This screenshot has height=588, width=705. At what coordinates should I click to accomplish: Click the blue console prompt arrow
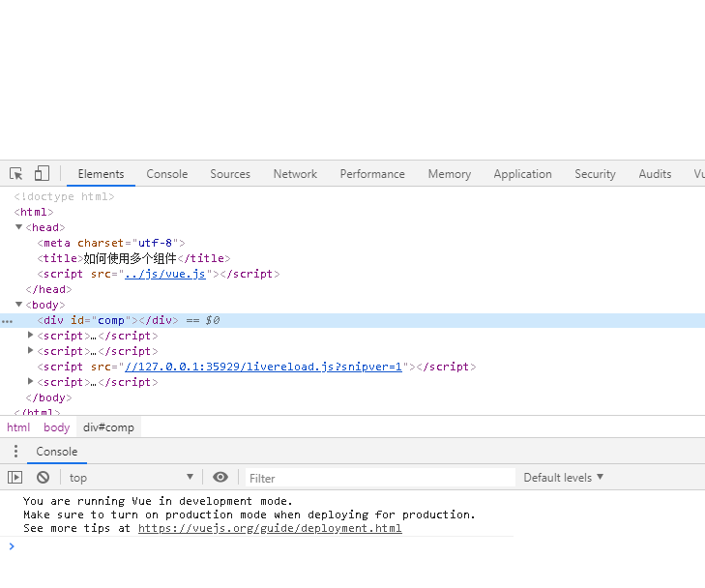12,546
